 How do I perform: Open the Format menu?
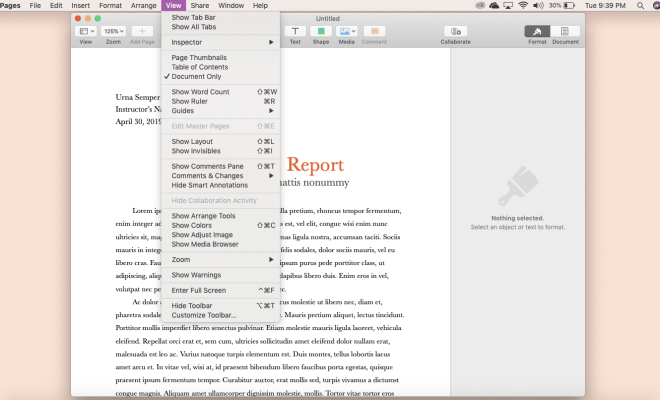[110, 5]
